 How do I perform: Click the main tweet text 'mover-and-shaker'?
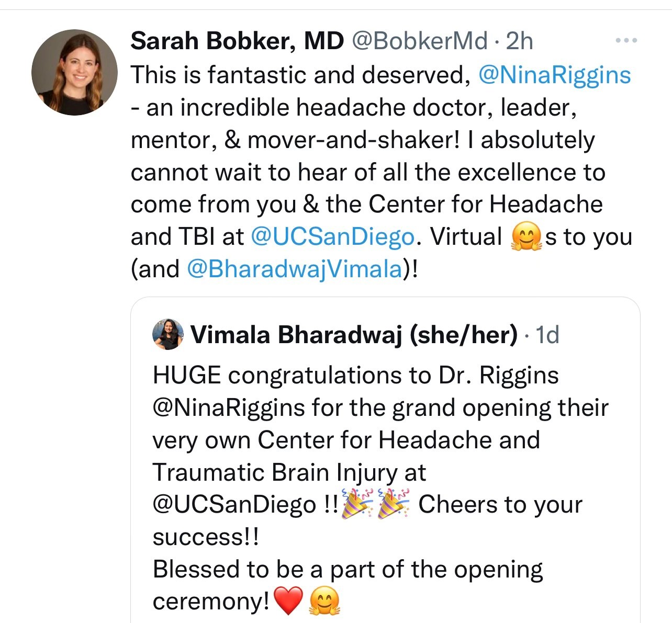click(x=353, y=140)
